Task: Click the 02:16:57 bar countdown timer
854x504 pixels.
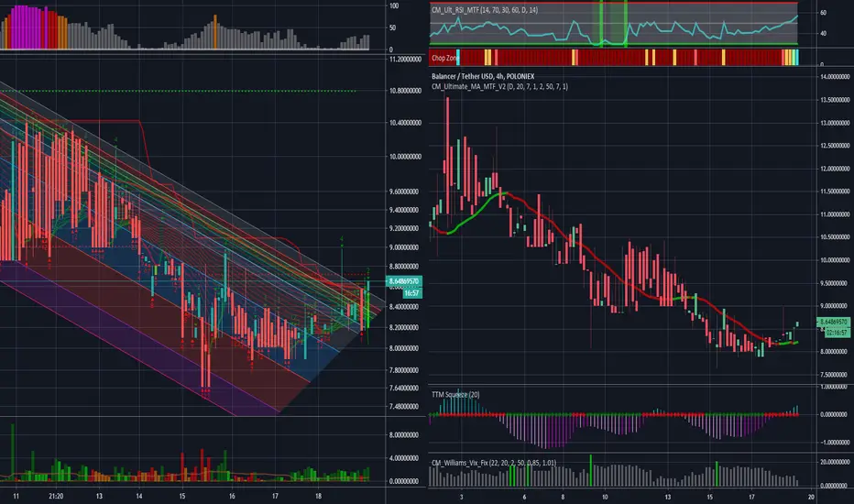Action: (x=836, y=332)
